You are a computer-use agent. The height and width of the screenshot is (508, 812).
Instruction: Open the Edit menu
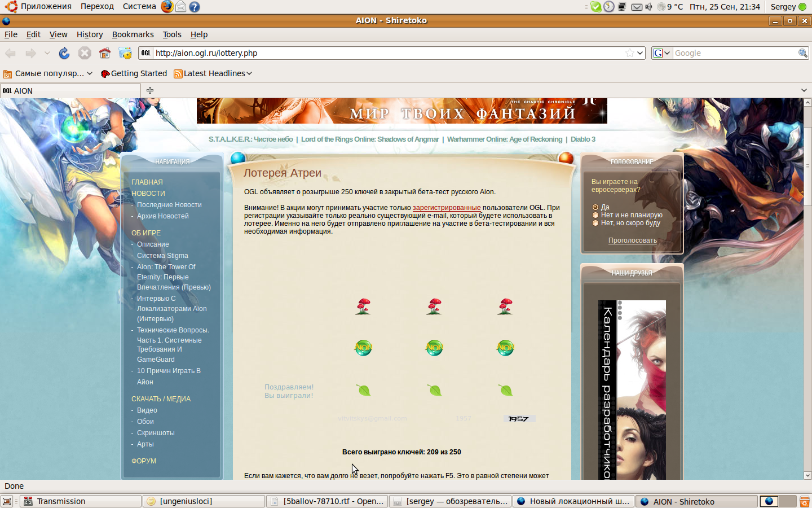(x=33, y=34)
